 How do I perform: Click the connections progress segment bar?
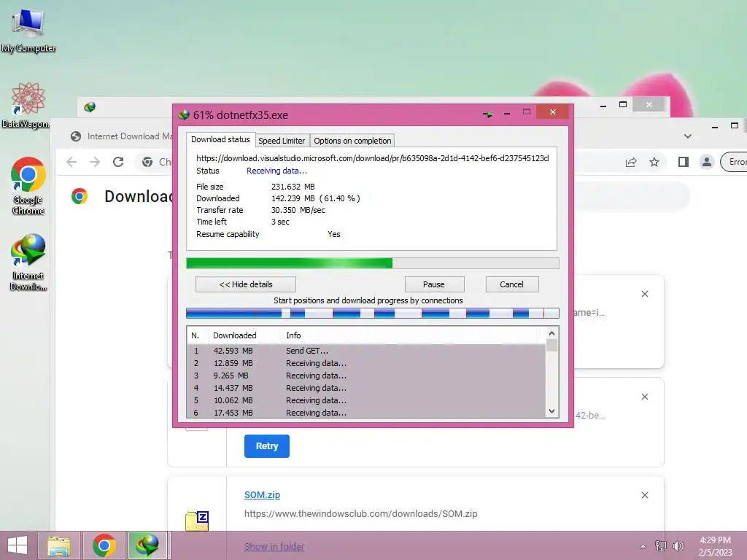(373, 313)
